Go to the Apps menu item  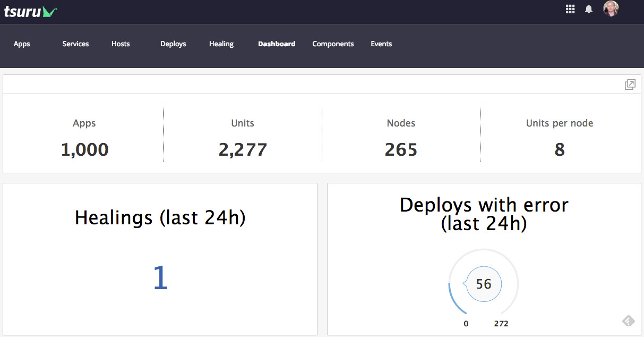point(22,44)
